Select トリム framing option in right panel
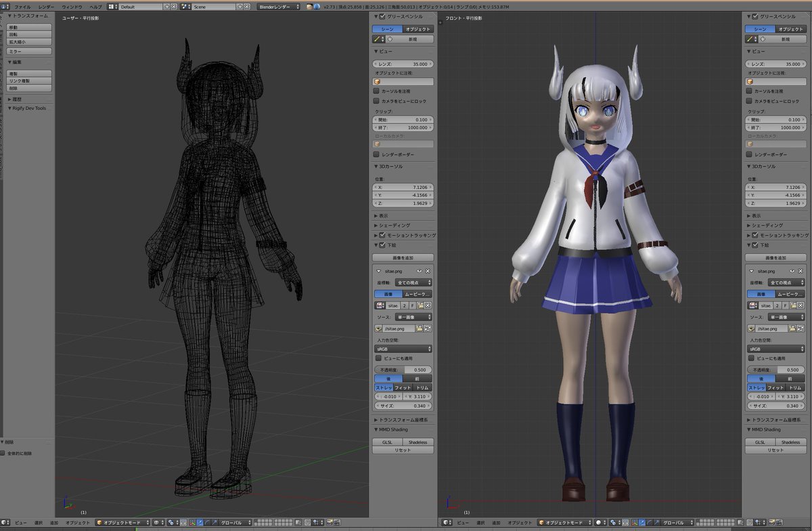 (x=795, y=387)
